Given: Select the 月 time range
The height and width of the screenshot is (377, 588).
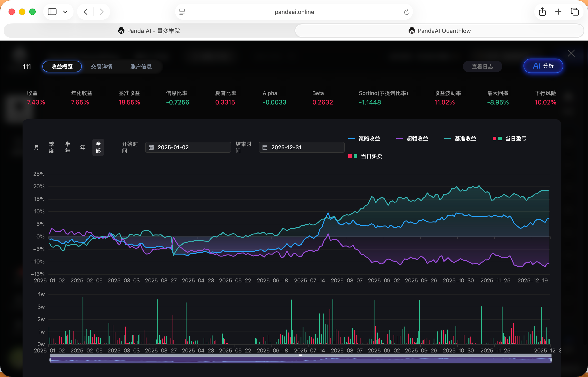Looking at the screenshot, I should click(x=37, y=147).
